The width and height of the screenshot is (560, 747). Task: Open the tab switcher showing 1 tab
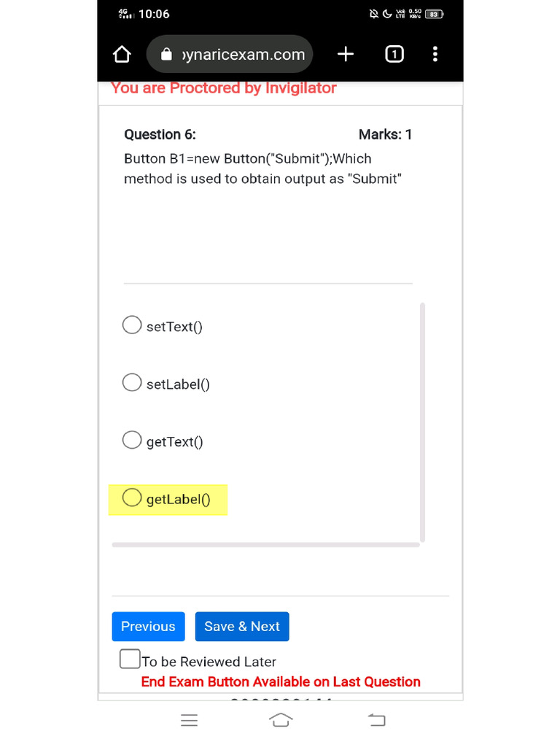click(394, 54)
